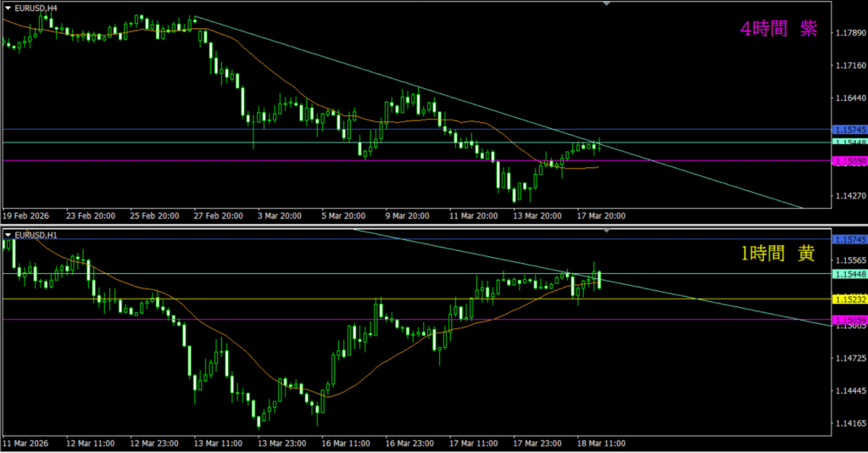Select the blue 1.15745 price tag on H4 chart

849,129
